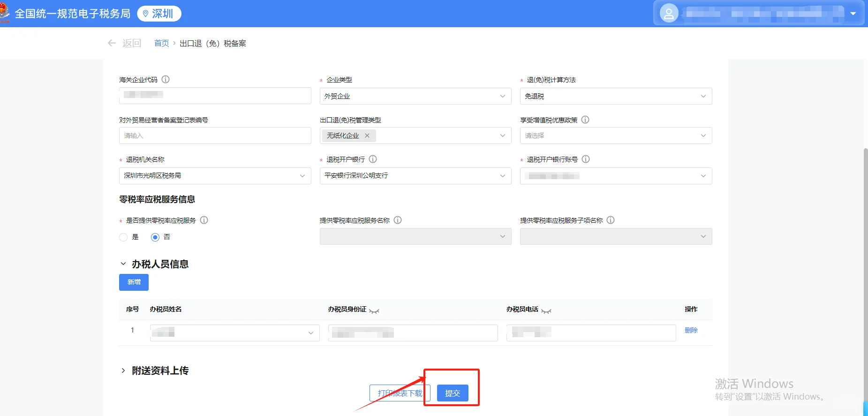
Task: Click the location pin 深圳 badge
Action: 159,14
